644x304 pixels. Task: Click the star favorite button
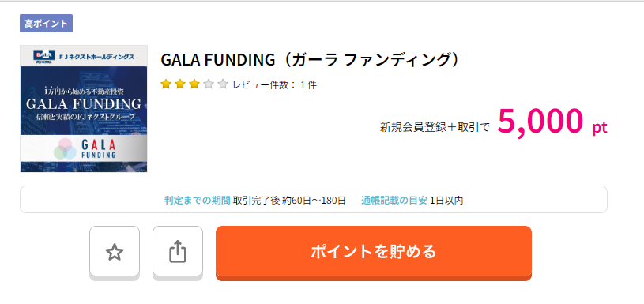pyautogui.click(x=115, y=251)
